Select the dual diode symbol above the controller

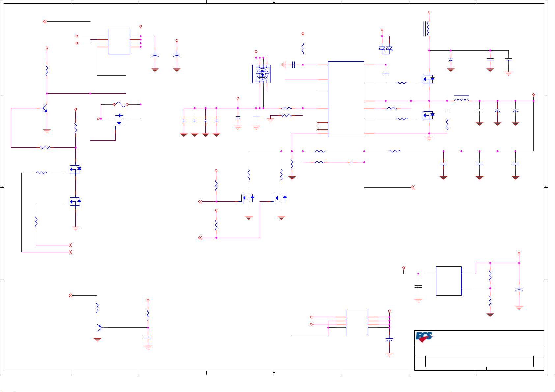[x=386, y=49]
